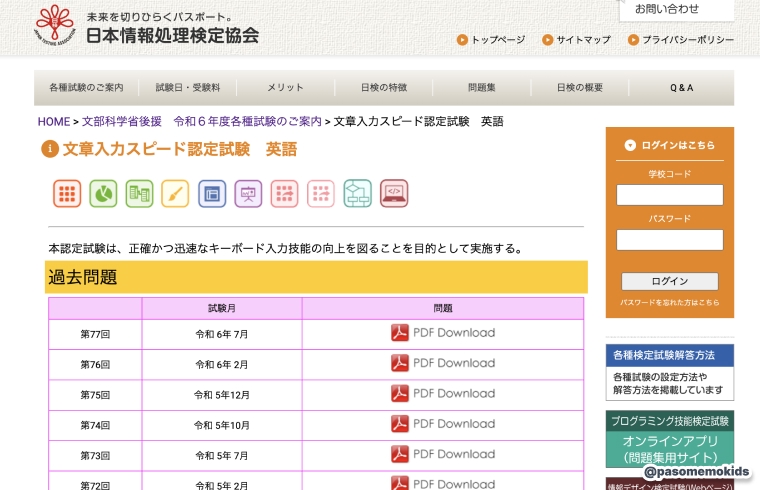Click the 第77回 table cell
Image resolution: width=760 pixels, height=490 pixels.
pos(95,334)
